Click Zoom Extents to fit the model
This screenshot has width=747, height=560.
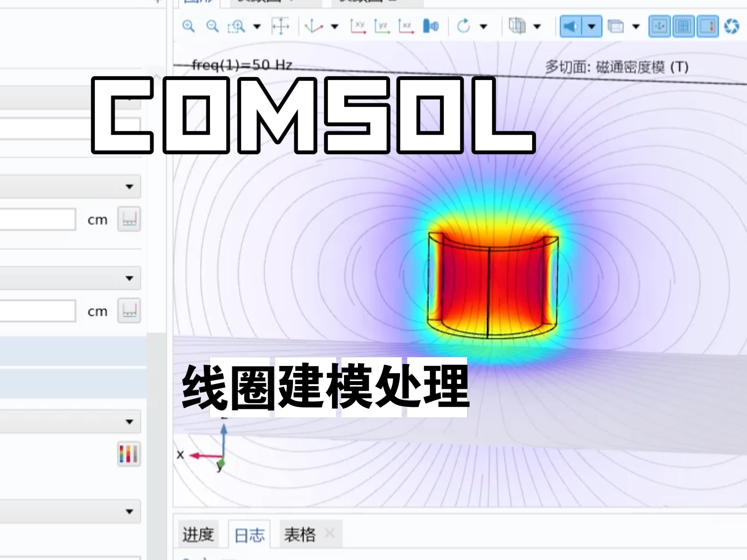(281, 26)
